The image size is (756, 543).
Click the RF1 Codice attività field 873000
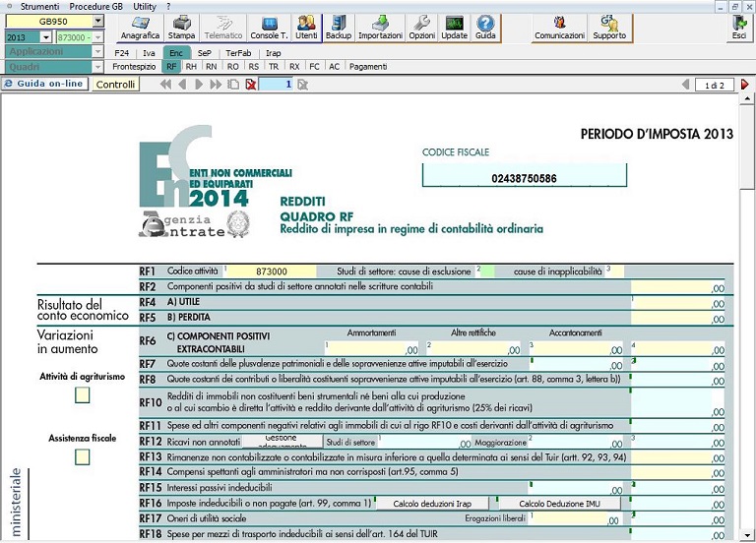(x=271, y=271)
